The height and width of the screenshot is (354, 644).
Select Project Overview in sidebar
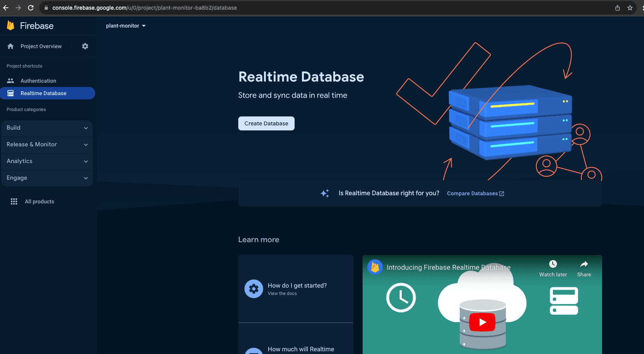tap(41, 46)
